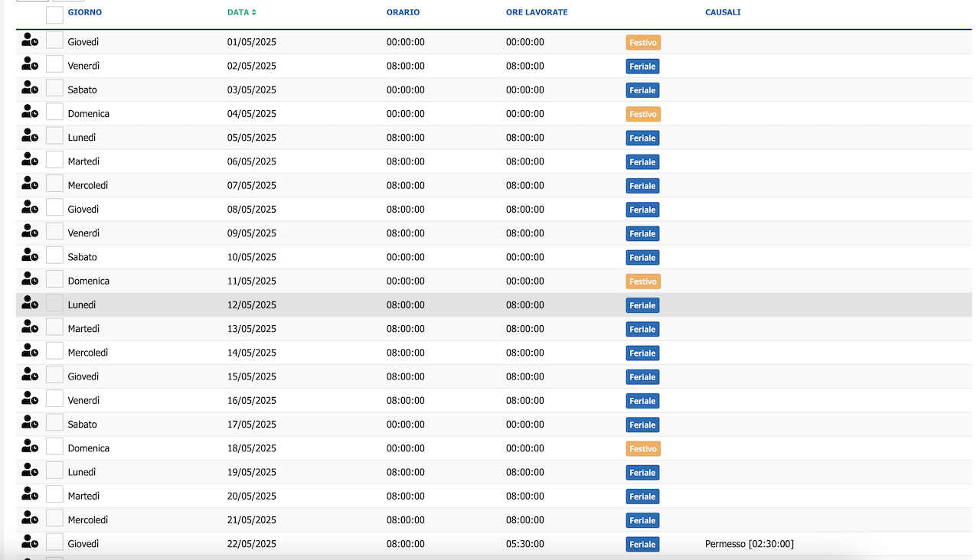Click the Festivo badge for 01/05/2025
This screenshot has height=560, width=980.
point(643,43)
